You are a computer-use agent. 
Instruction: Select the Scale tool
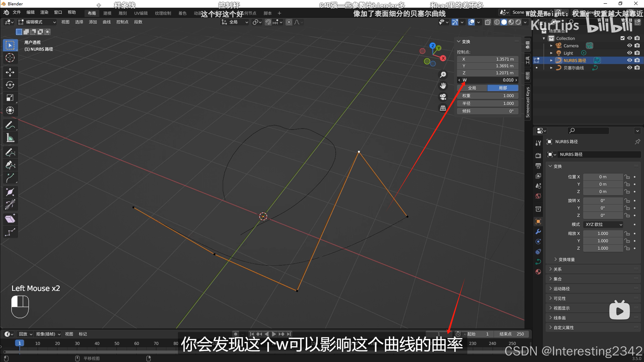[10, 98]
